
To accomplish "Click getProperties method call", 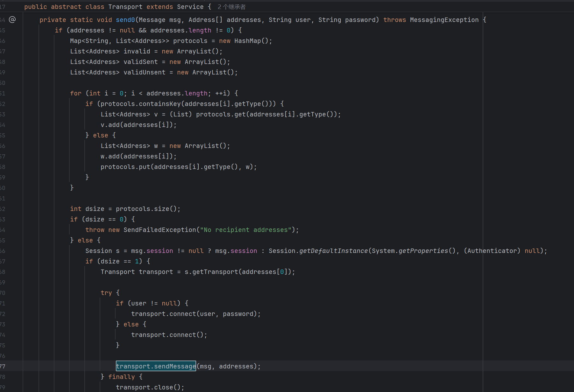I will tap(423, 251).
